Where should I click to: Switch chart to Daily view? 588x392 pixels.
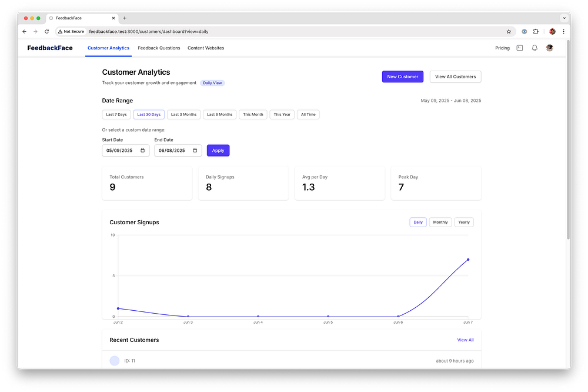pos(418,222)
